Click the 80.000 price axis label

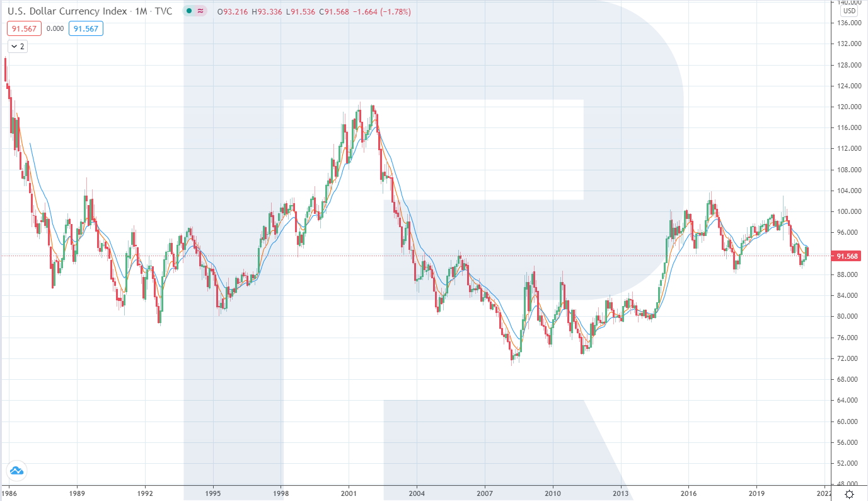847,317
